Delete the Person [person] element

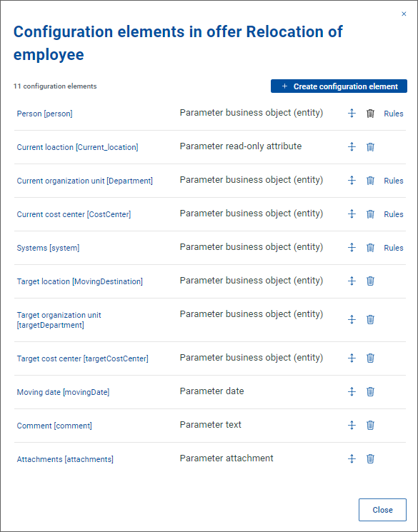click(x=370, y=114)
